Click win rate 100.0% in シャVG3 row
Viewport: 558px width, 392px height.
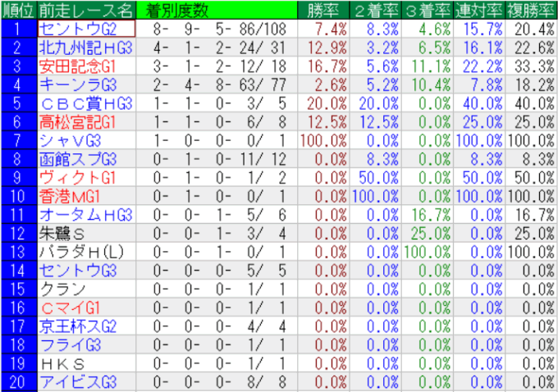323,140
